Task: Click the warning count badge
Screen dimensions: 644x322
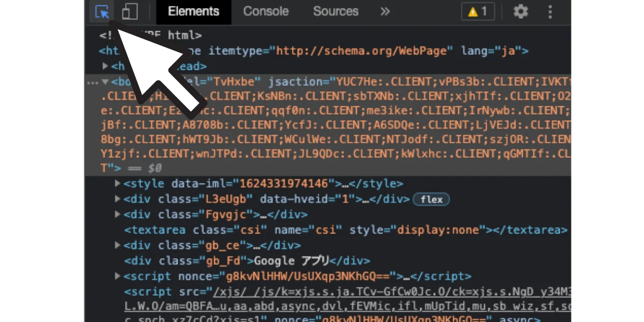Action: 478,12
